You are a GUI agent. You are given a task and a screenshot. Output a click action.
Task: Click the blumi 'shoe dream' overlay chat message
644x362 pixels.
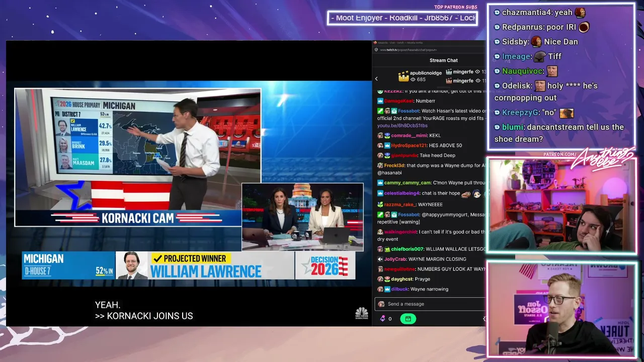(x=559, y=133)
